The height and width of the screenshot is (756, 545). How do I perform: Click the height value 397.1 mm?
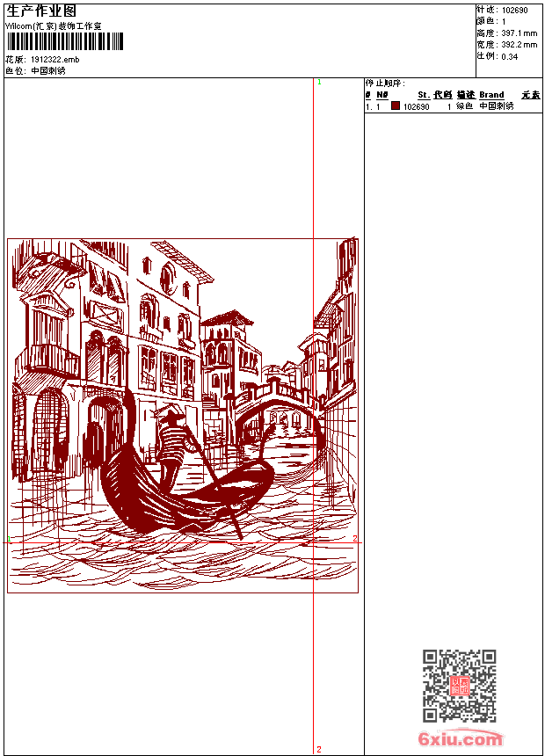519,33
